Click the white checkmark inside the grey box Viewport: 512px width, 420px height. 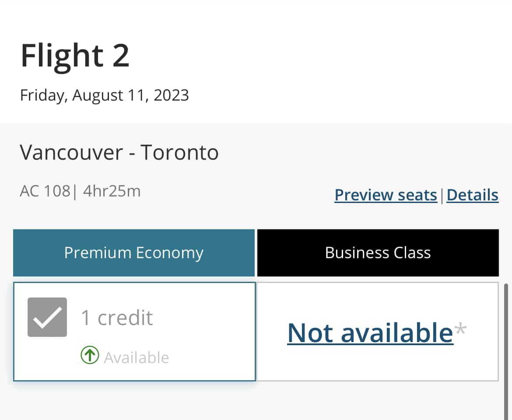click(x=47, y=317)
